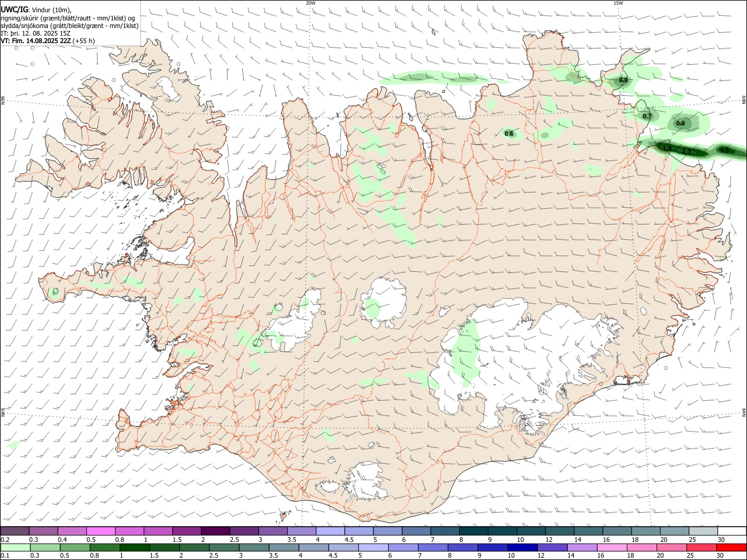Click the offshore 0.9 value east of 0.7

pyautogui.click(x=680, y=123)
